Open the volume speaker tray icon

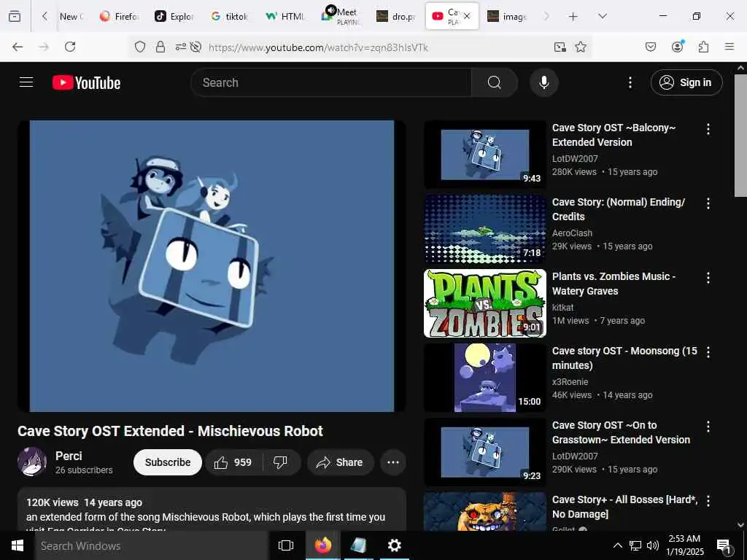pyautogui.click(x=653, y=545)
